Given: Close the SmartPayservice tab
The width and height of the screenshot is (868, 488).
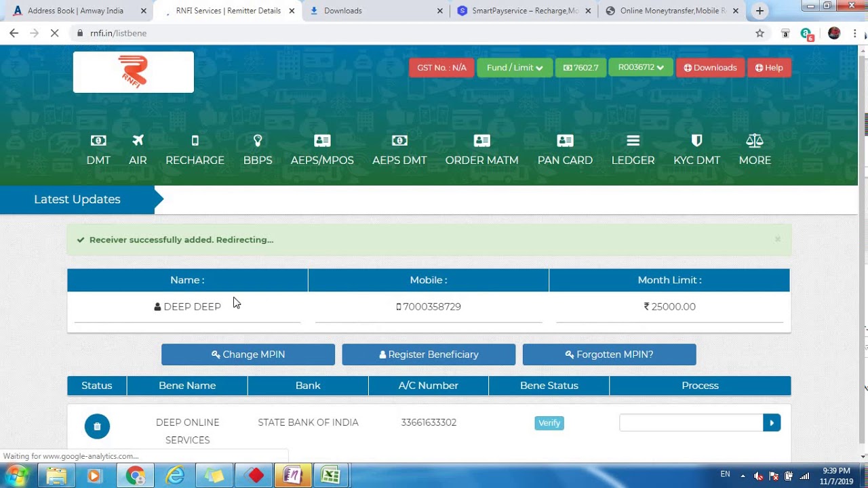Looking at the screenshot, I should [x=588, y=11].
